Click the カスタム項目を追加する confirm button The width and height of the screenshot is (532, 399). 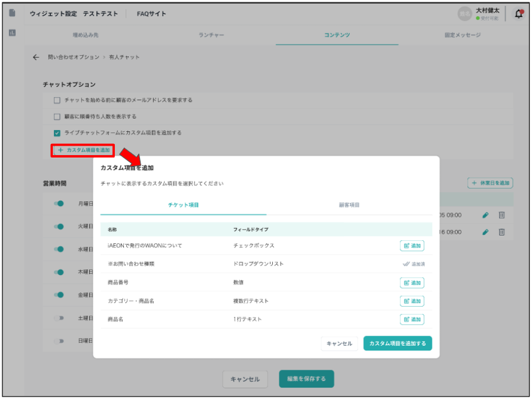(x=397, y=343)
